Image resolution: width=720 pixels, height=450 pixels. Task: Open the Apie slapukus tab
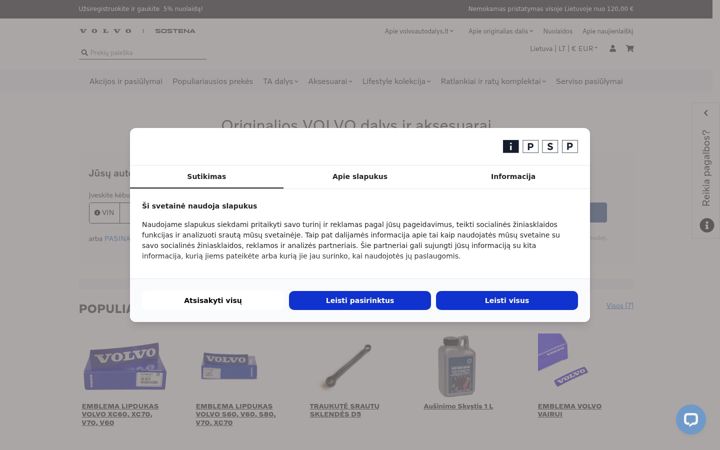[x=360, y=176]
